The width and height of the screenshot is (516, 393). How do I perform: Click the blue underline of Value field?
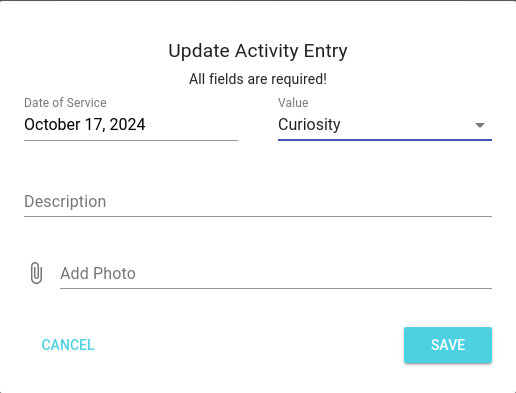tap(385, 140)
